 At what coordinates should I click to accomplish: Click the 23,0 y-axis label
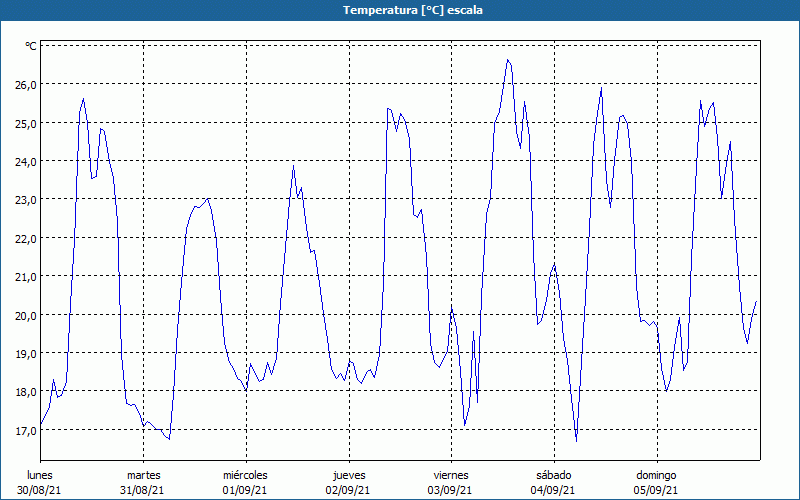coord(26,200)
